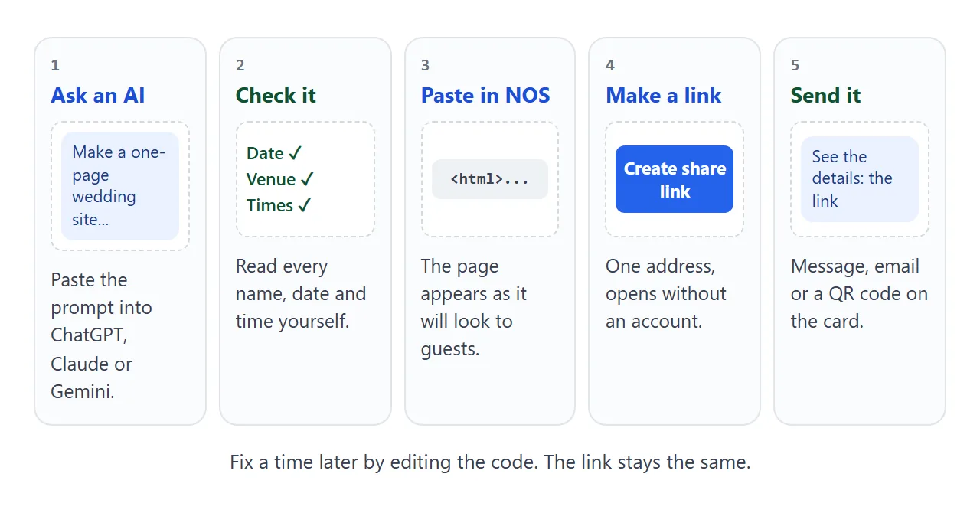Open the Send it heading
980x513 pixels.
point(825,96)
